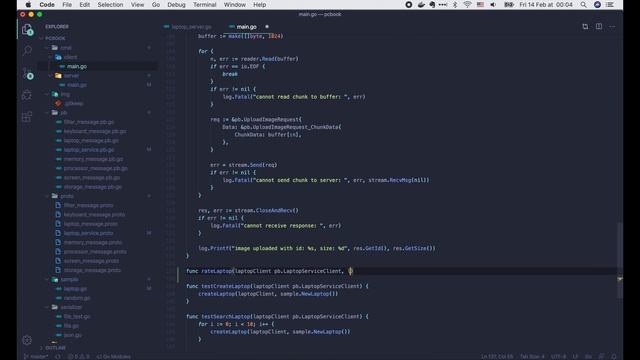This screenshot has height=360, width=640.
Task: Open the .gitkeep file
Action: pos(73,103)
